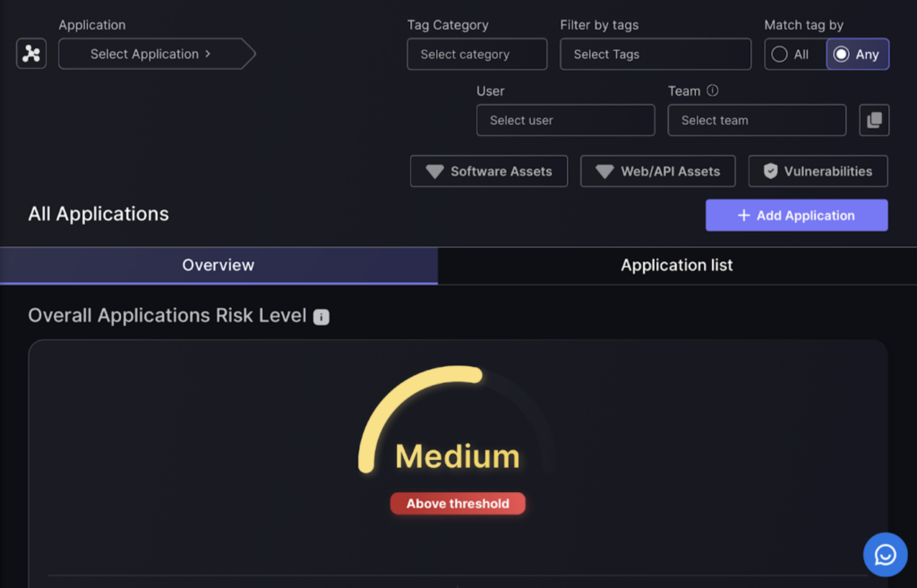Switch to the Application list tab
917x588 pixels.
coord(677,265)
